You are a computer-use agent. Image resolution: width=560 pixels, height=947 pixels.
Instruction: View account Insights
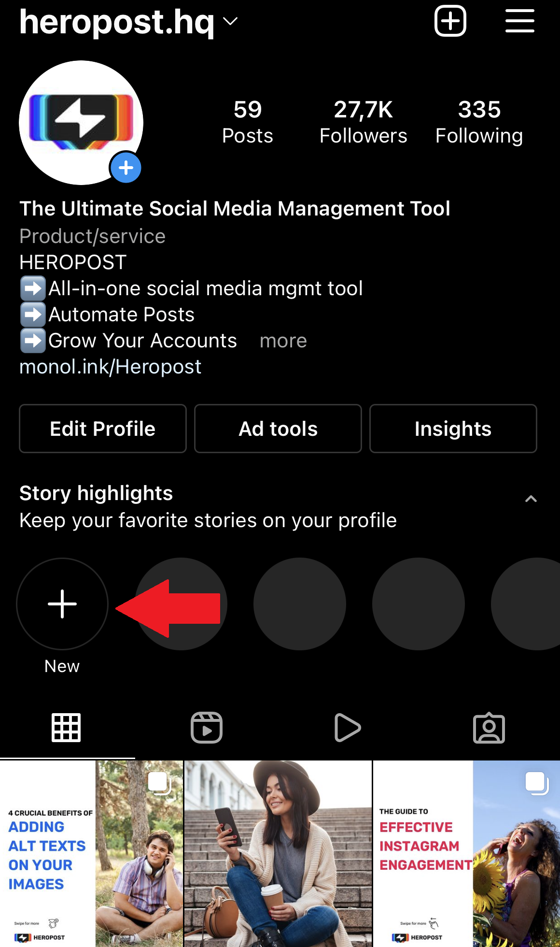(453, 429)
